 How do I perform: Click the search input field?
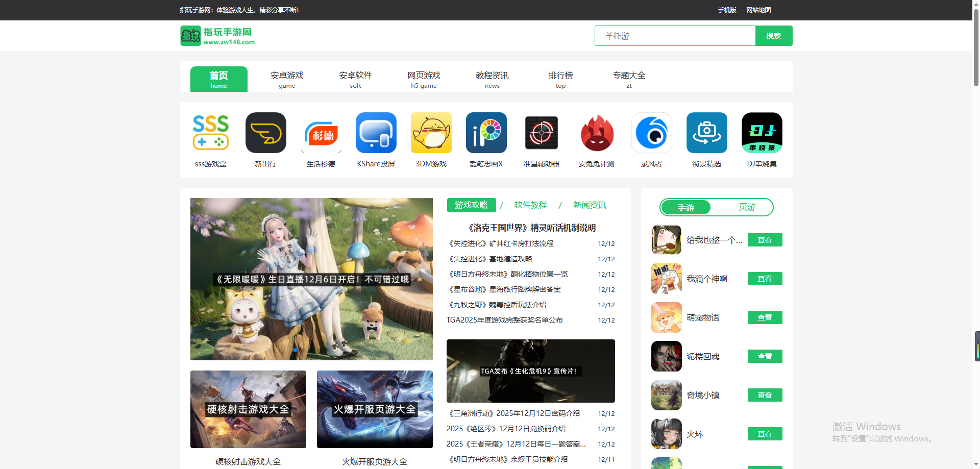point(675,36)
